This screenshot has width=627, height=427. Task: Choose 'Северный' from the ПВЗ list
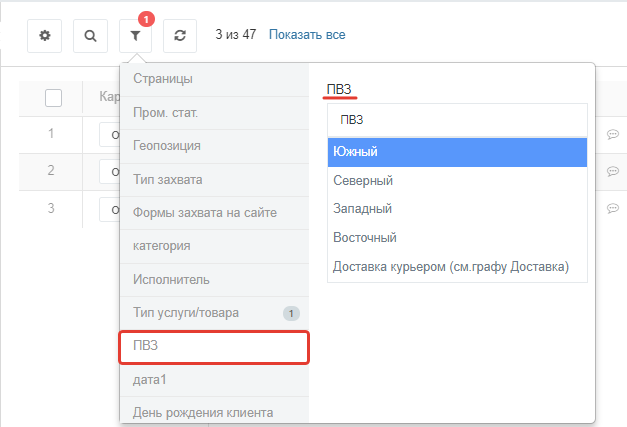pos(457,181)
